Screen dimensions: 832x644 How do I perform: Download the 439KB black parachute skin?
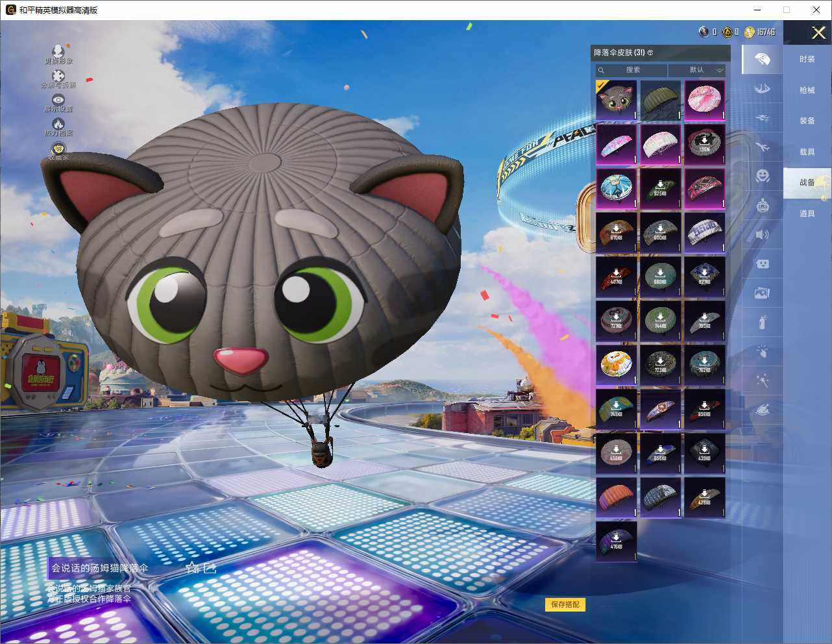pyautogui.click(x=705, y=454)
